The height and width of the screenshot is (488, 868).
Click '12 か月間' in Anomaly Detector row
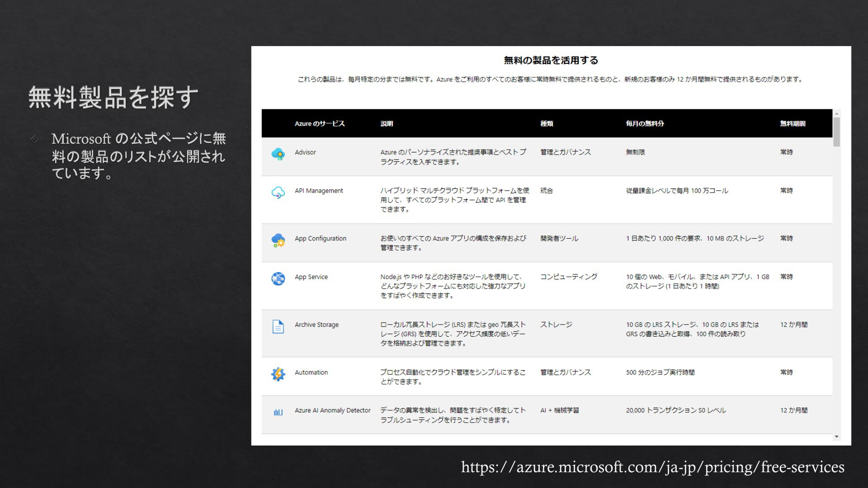(x=794, y=410)
